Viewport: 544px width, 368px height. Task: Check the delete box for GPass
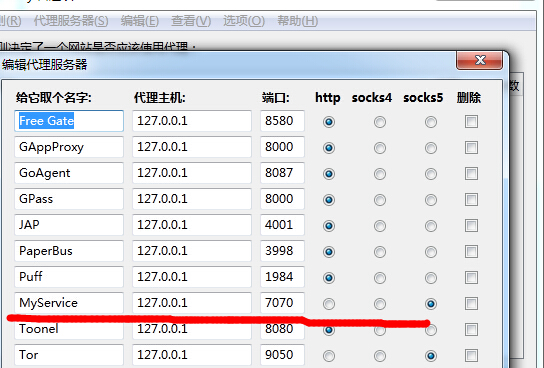(471, 199)
